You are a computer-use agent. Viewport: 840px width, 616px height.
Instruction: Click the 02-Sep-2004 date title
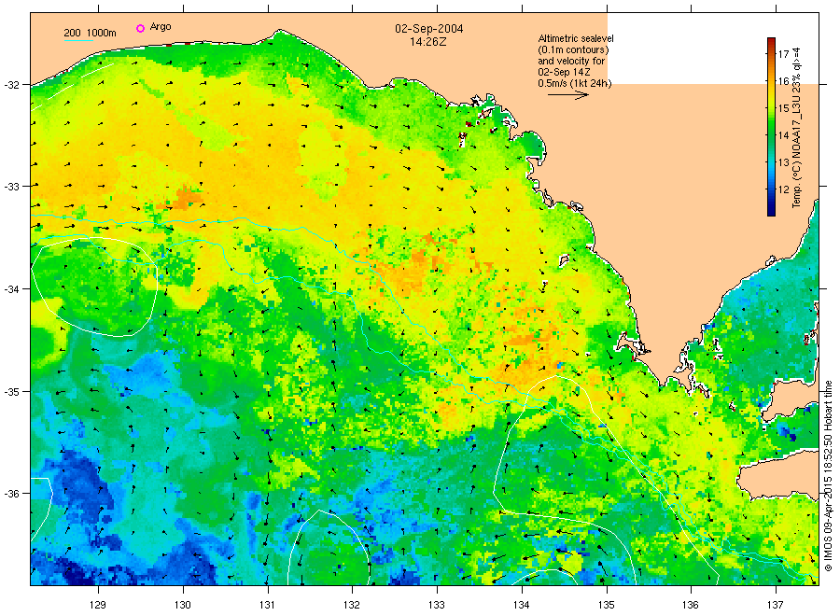[x=430, y=29]
